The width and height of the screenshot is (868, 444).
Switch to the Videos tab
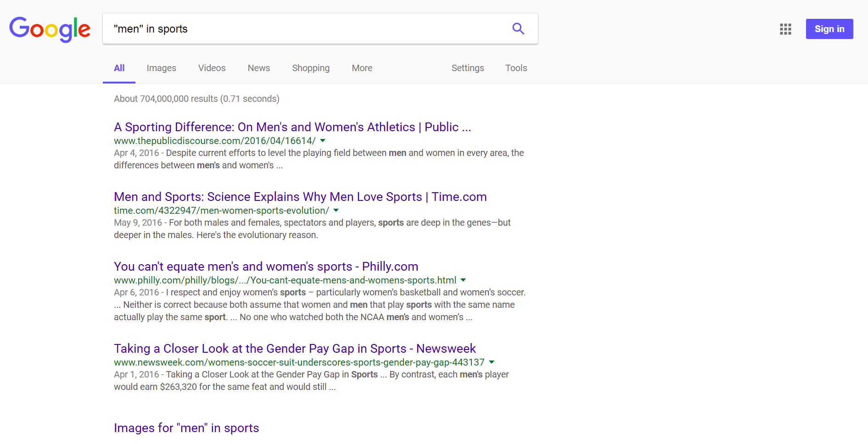[212, 68]
